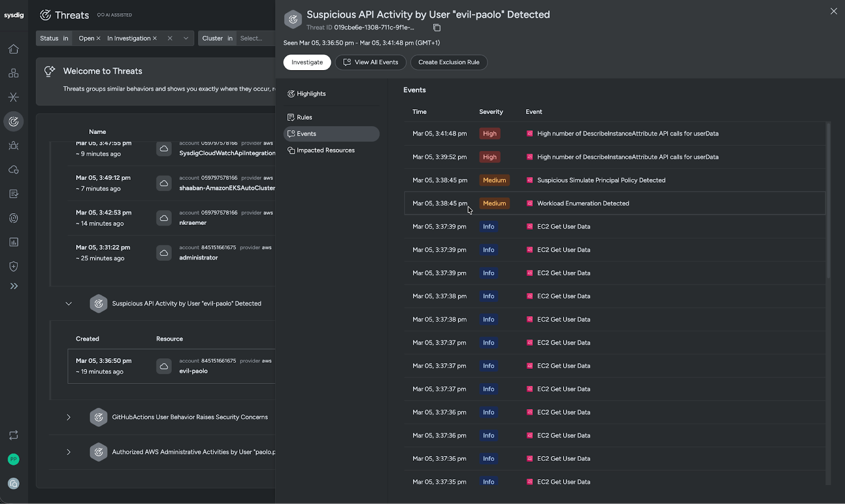Viewport: 845px width, 504px height.
Task: Click the AI Assisted badge
Action: 115,15
